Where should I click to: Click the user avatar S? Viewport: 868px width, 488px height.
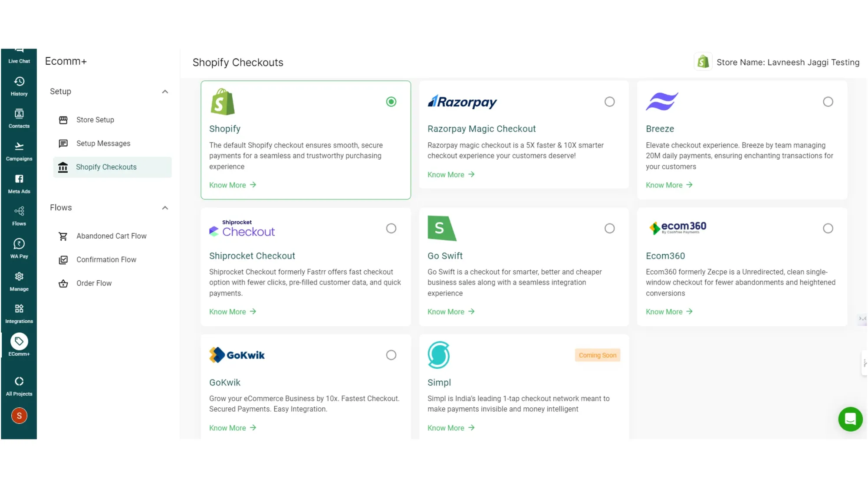tap(19, 416)
